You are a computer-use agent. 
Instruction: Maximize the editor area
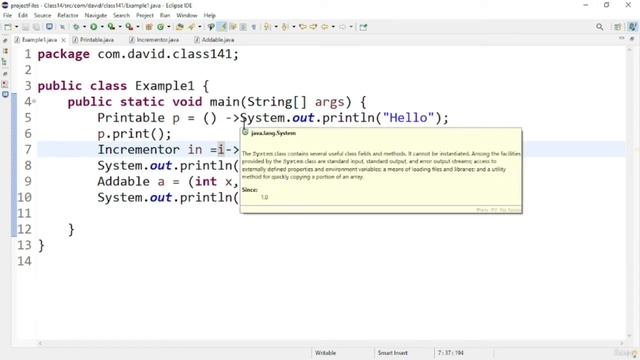pyautogui.click(x=632, y=38)
